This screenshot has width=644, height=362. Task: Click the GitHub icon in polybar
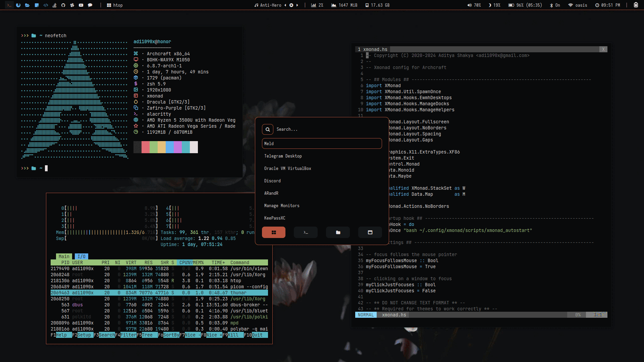[63, 5]
